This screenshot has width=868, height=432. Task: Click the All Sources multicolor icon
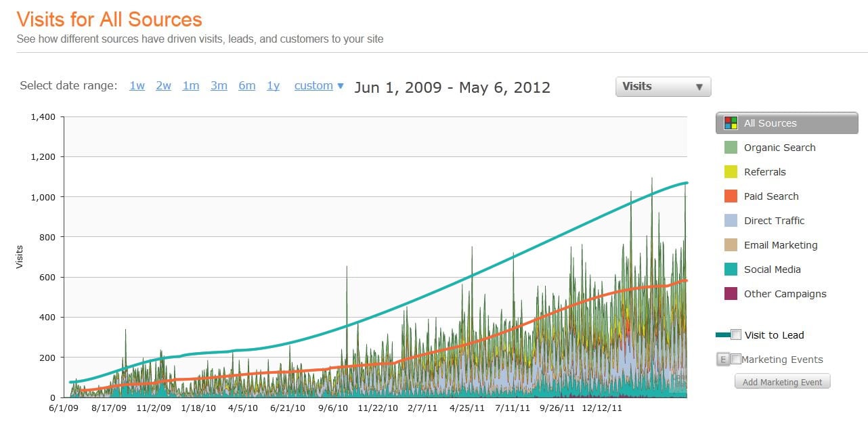pos(731,123)
